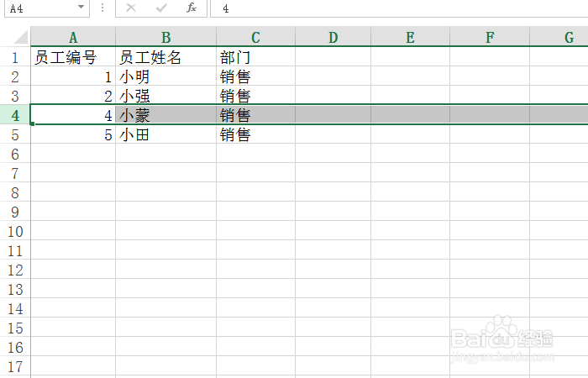The height and width of the screenshot is (378, 588).
Task: Click cell A5 with value 5
Action: tap(73, 134)
